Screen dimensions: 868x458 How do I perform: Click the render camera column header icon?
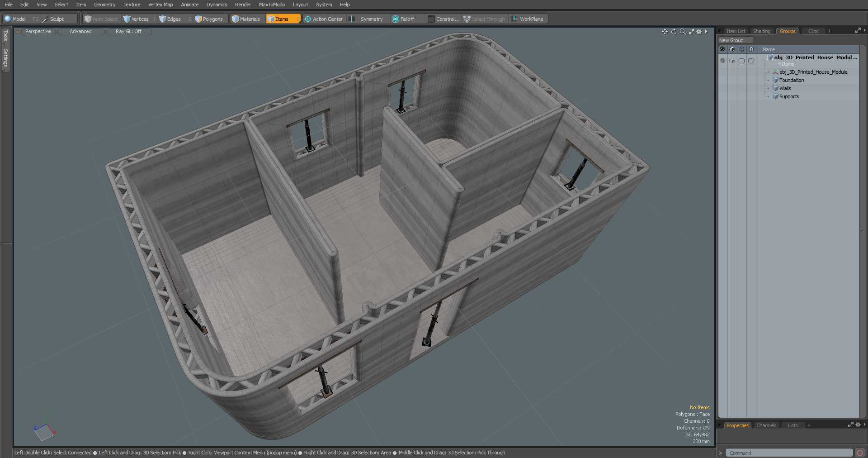[732, 49]
